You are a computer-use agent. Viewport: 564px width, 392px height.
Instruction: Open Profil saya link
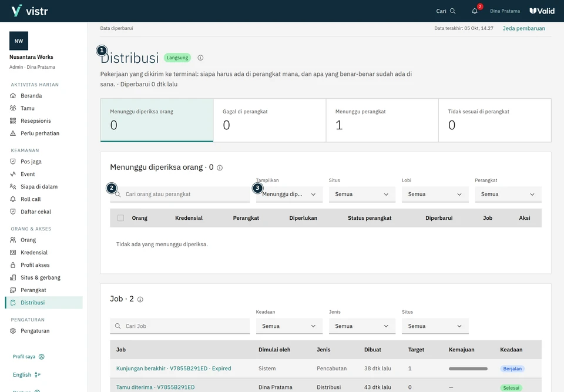pos(29,357)
